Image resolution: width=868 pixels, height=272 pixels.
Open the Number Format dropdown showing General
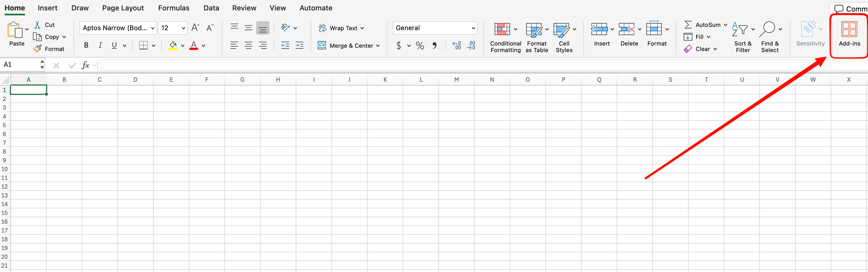(x=435, y=28)
